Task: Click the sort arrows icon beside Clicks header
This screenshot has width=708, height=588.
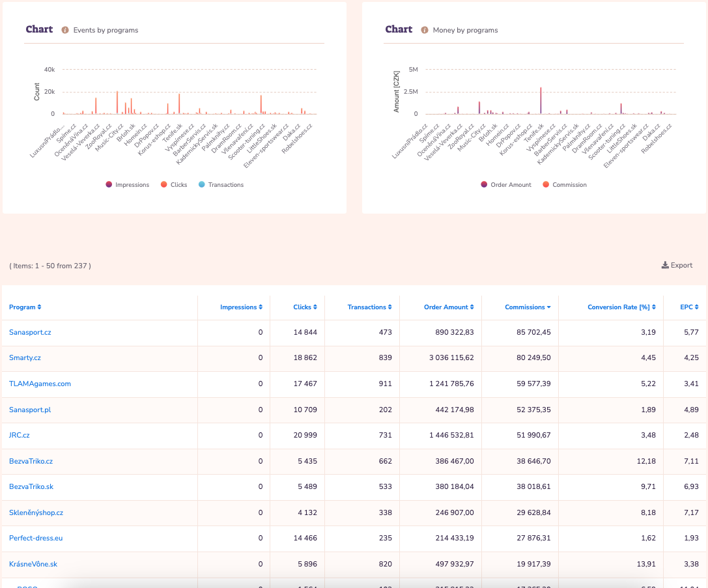Action: [315, 307]
